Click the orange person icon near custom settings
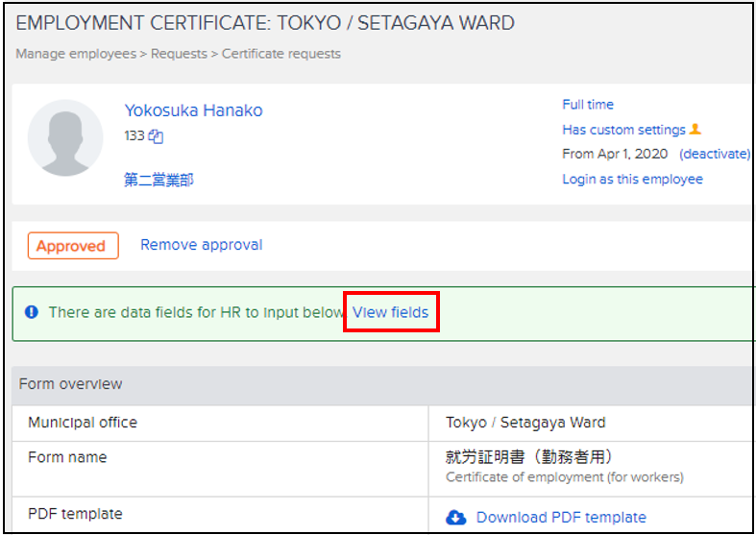The width and height of the screenshot is (756, 535). (x=696, y=130)
